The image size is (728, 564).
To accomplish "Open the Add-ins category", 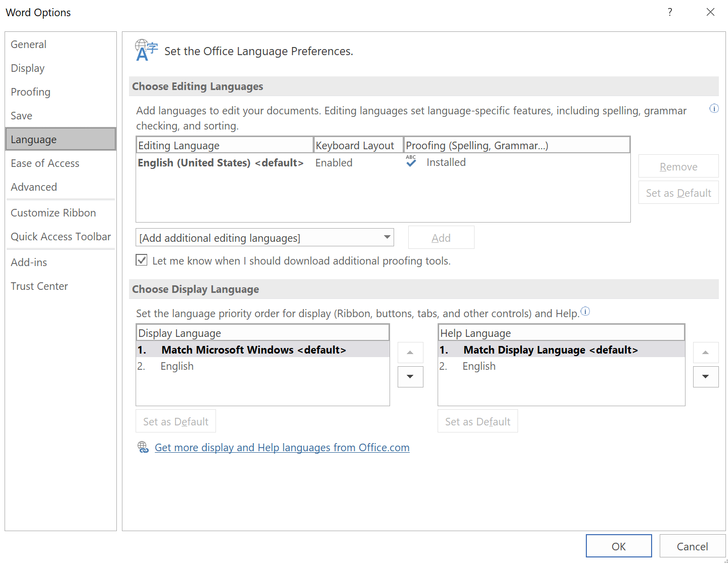I will pyautogui.click(x=61, y=263).
